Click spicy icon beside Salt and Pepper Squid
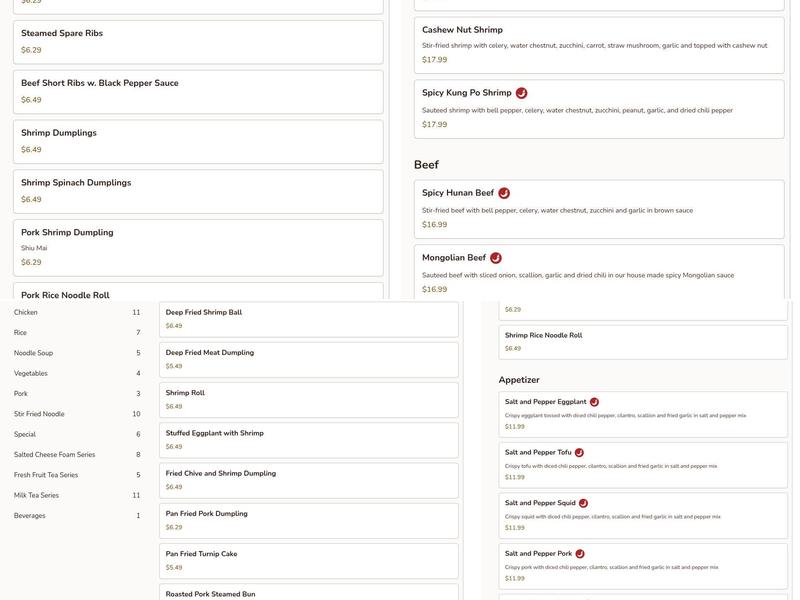Viewport: 800px width, 600px height. pyautogui.click(x=583, y=503)
